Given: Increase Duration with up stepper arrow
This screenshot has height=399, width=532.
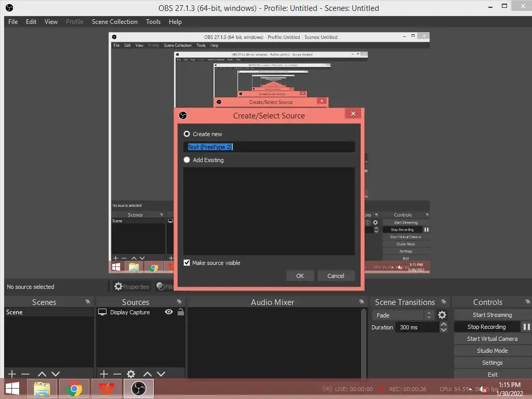Looking at the screenshot, I should (x=444, y=324).
